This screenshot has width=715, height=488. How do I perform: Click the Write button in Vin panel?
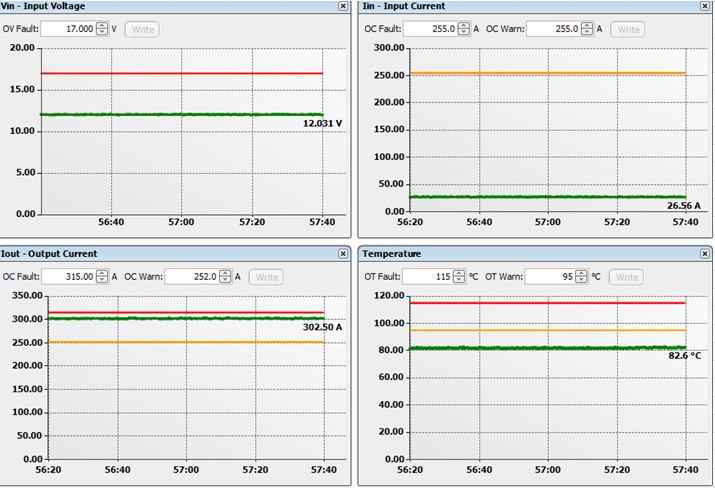(143, 29)
